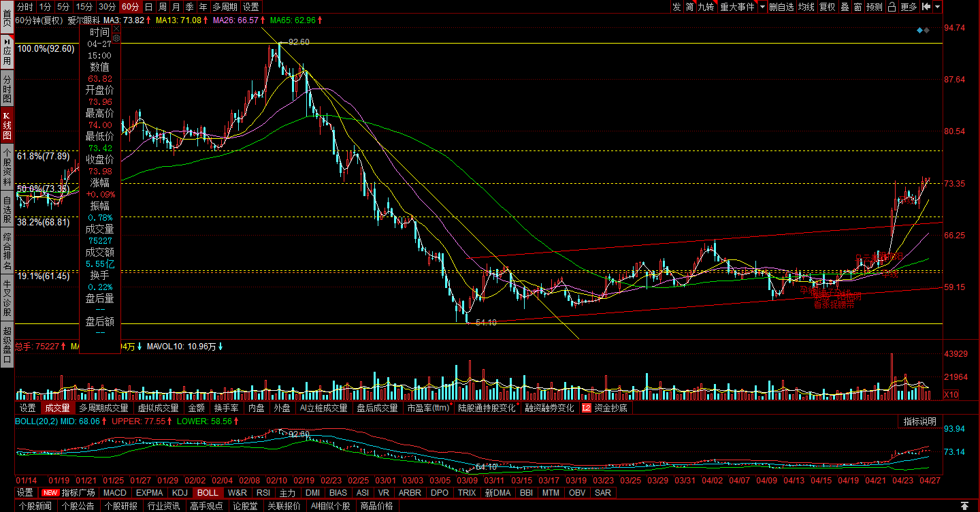Switch indicator to SAR
The image size is (980, 512).
[x=603, y=492]
